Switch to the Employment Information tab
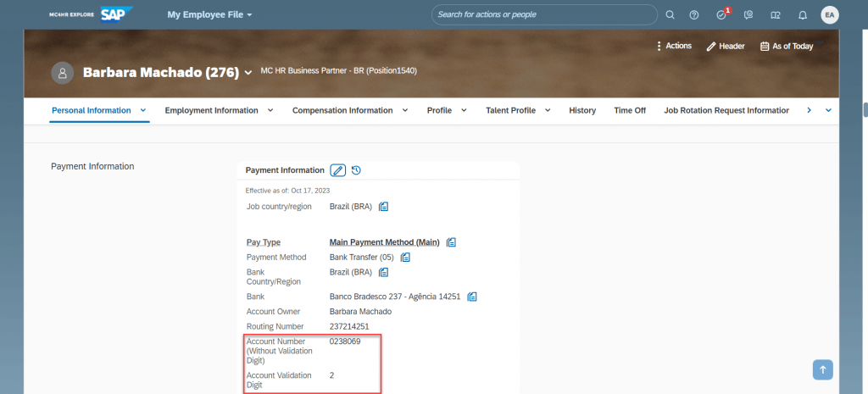Screen dimensions: 868x394 point(211,110)
